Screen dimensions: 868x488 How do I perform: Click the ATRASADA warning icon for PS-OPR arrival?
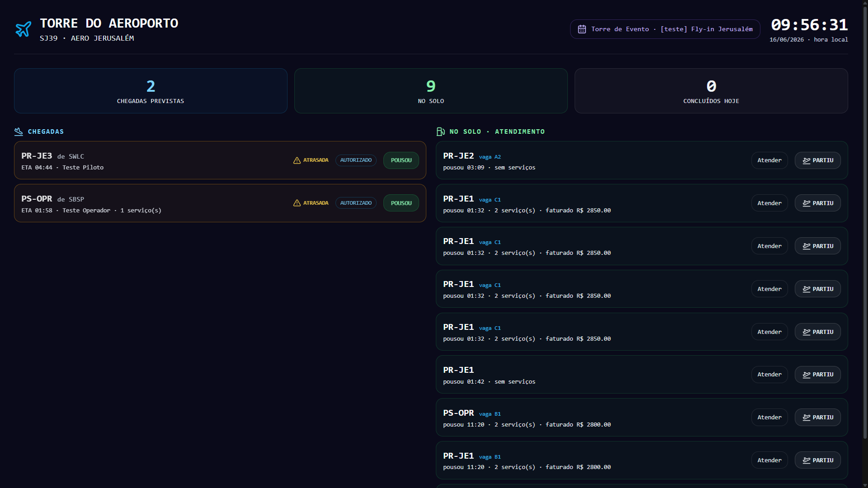point(297,203)
